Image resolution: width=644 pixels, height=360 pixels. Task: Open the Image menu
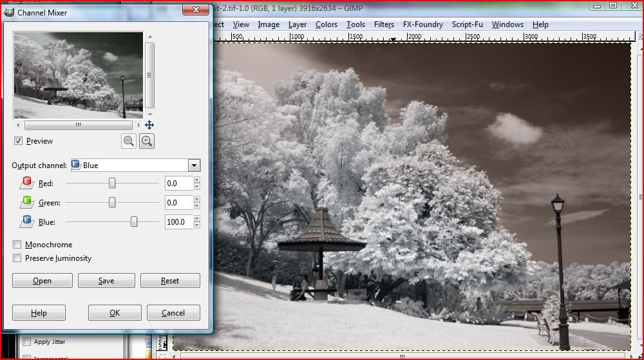[269, 24]
